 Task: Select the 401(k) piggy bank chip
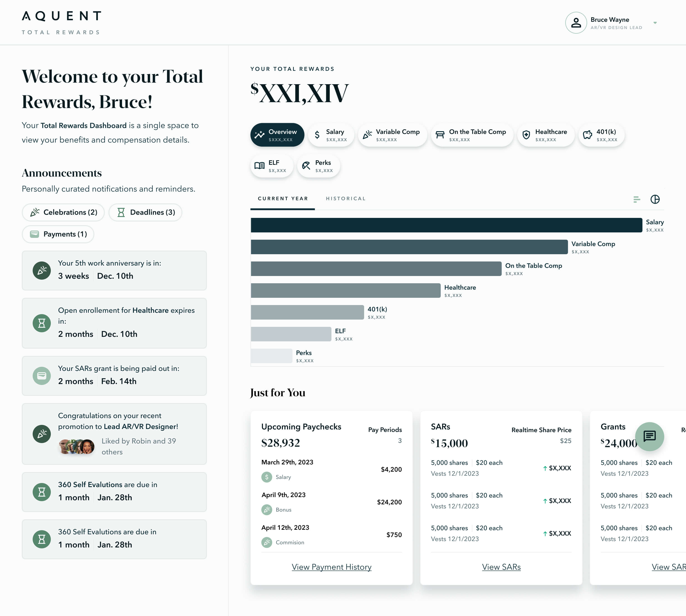coord(601,135)
